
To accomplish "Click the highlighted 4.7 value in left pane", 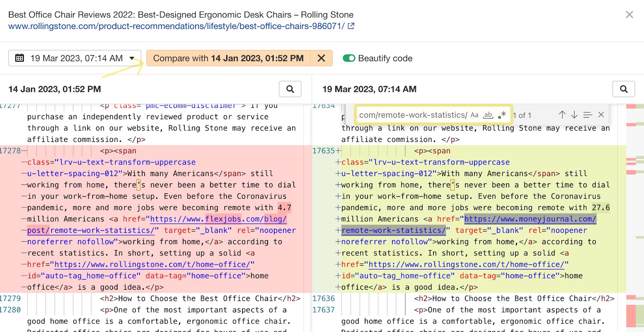I will (x=284, y=207).
